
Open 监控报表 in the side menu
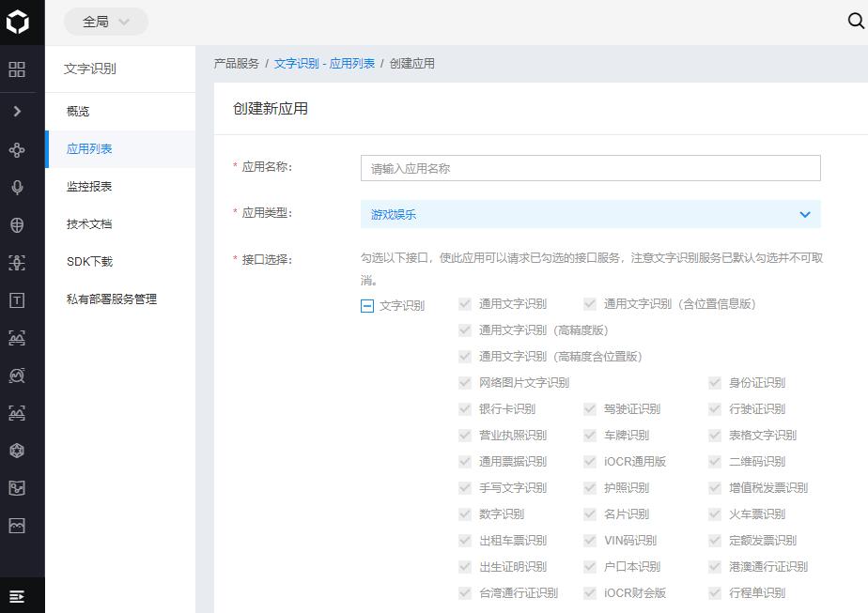click(120, 187)
